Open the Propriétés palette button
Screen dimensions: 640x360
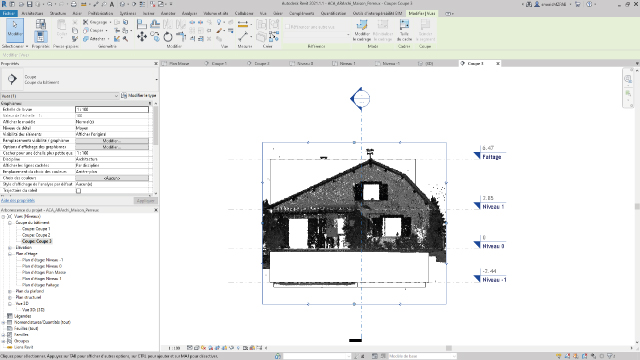tap(40, 33)
